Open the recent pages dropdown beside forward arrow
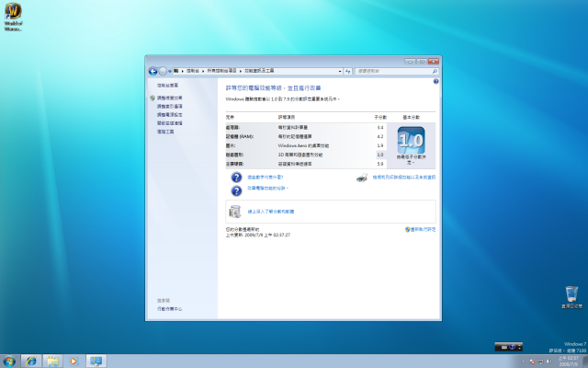This screenshot has height=368, width=588. [169, 71]
